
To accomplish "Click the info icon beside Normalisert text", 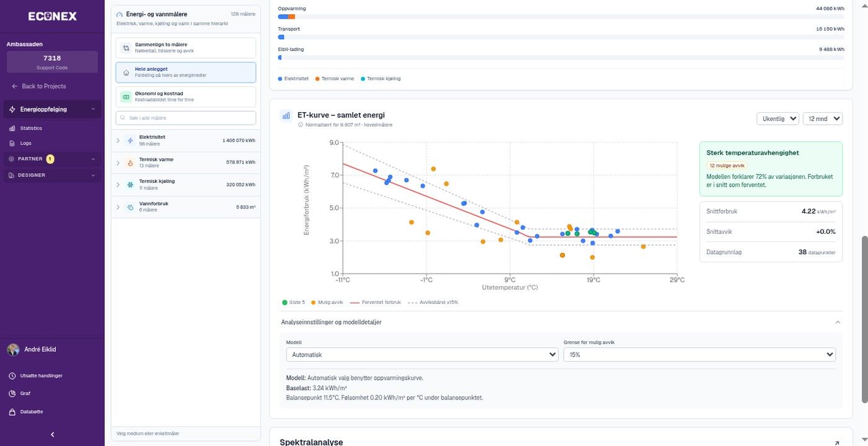I will pyautogui.click(x=301, y=125).
